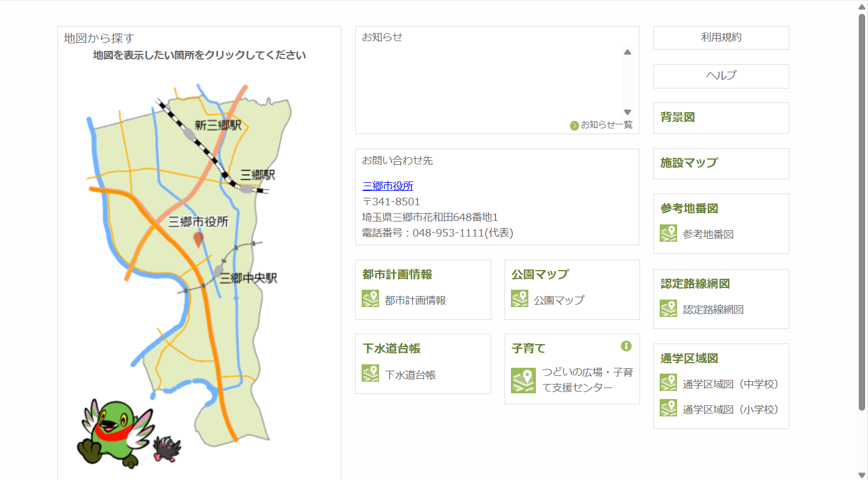The height and width of the screenshot is (480, 868).
Task: Click the map icon beside 認定路線網図 link
Action: point(668,308)
